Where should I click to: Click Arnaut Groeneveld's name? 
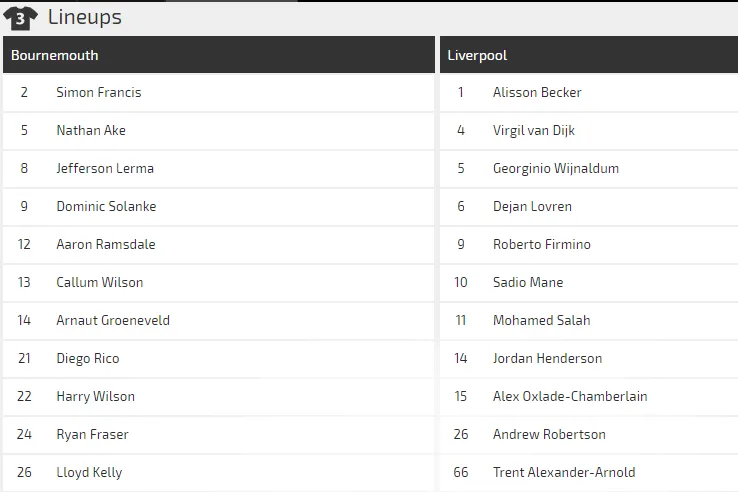113,320
